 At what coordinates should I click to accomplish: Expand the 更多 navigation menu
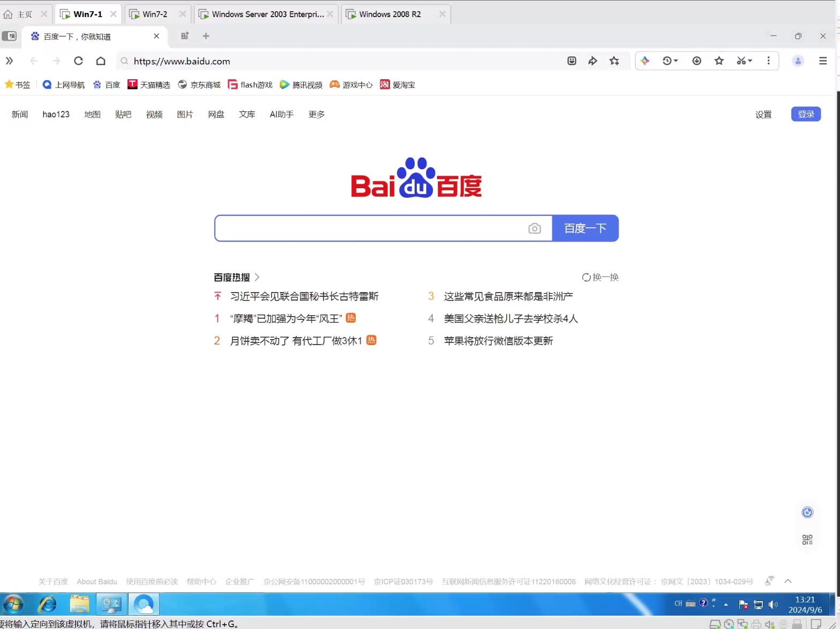click(x=317, y=114)
